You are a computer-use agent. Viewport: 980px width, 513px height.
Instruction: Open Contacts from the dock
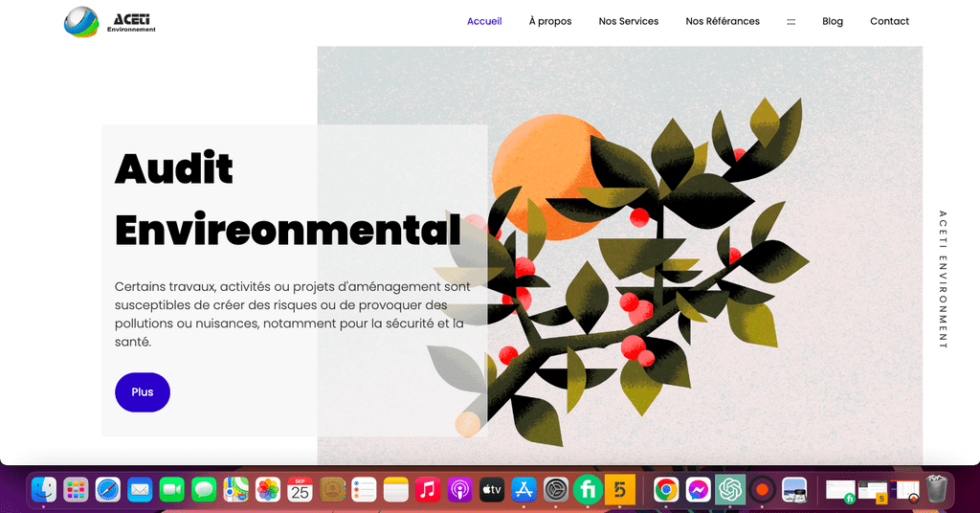tap(332, 490)
